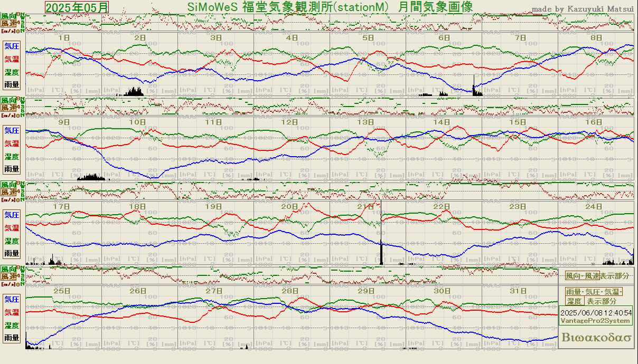The image size is (638, 364).
Task: Select the 5日 day marker
Action: (368, 37)
